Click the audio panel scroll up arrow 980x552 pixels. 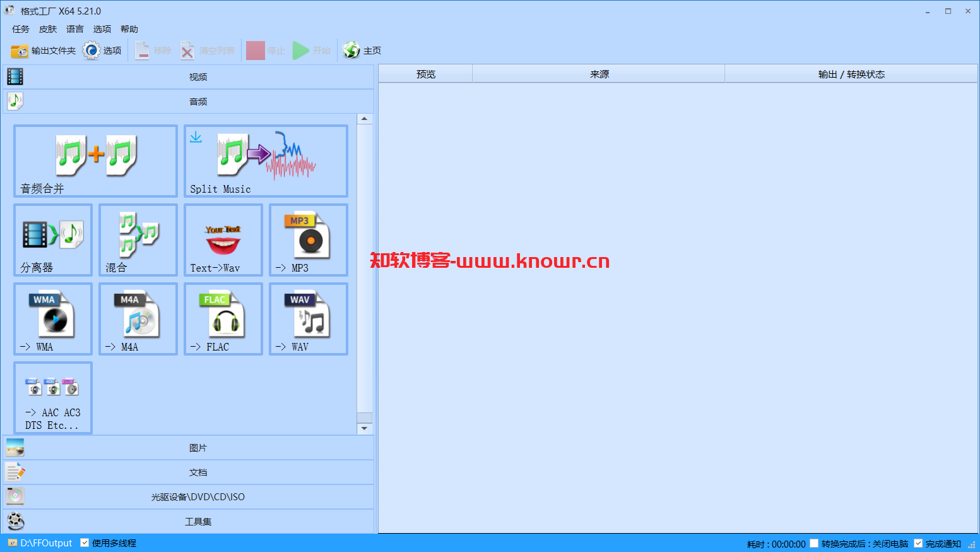tap(364, 119)
